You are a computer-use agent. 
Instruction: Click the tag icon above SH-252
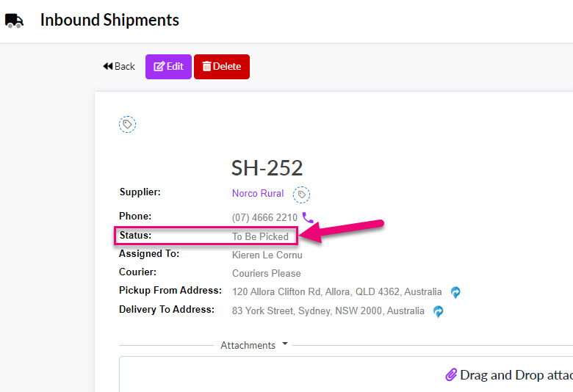[127, 124]
